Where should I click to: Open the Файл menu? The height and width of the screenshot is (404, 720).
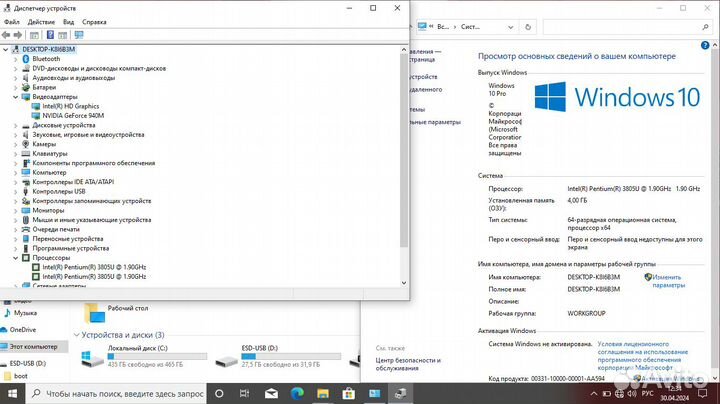[x=12, y=21]
